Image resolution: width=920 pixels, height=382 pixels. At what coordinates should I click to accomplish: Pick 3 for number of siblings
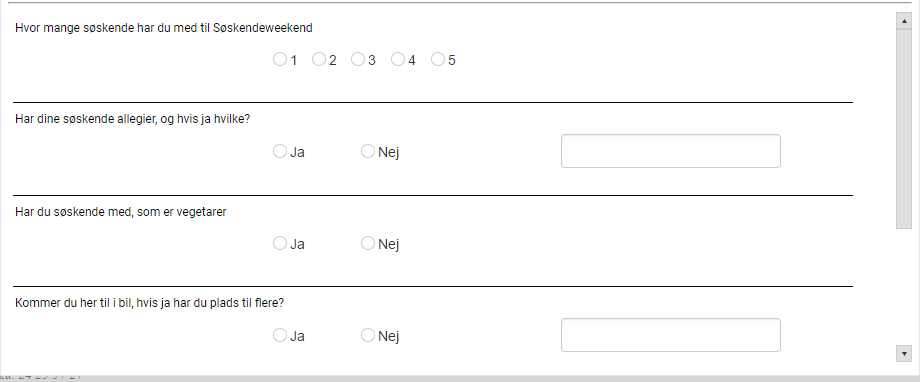(358, 59)
